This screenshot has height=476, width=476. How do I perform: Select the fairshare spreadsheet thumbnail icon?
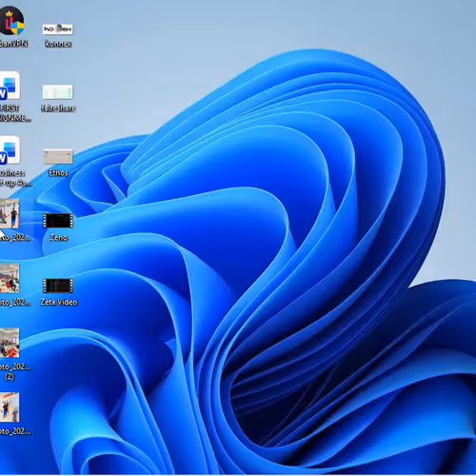[x=58, y=92]
